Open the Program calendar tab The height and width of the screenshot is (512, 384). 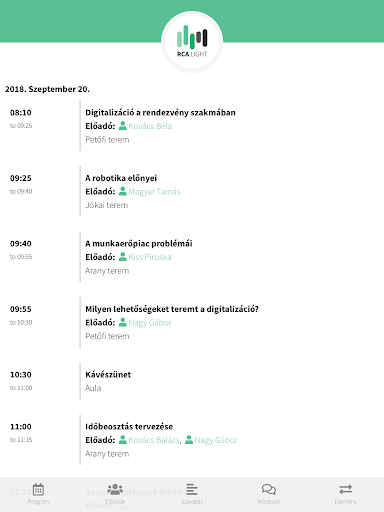[x=38, y=494]
